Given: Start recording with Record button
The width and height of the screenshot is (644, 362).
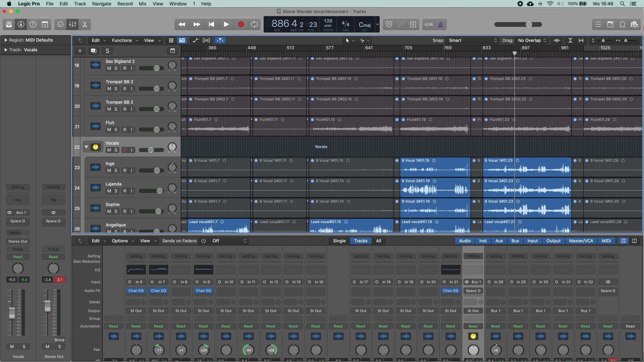Looking at the screenshot, I should click(241, 24).
